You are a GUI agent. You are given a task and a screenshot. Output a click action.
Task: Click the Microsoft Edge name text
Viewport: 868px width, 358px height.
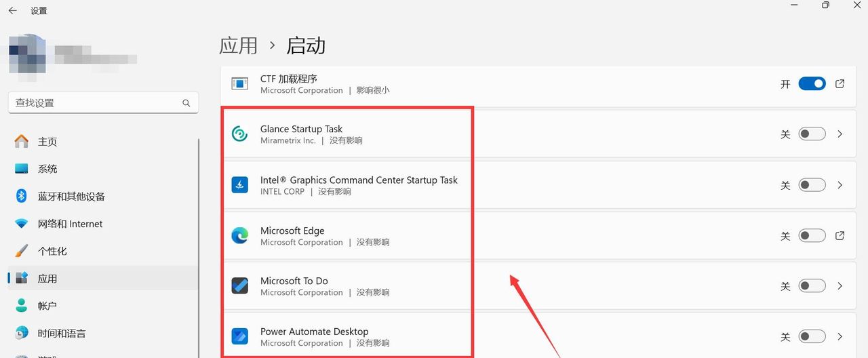[292, 231]
